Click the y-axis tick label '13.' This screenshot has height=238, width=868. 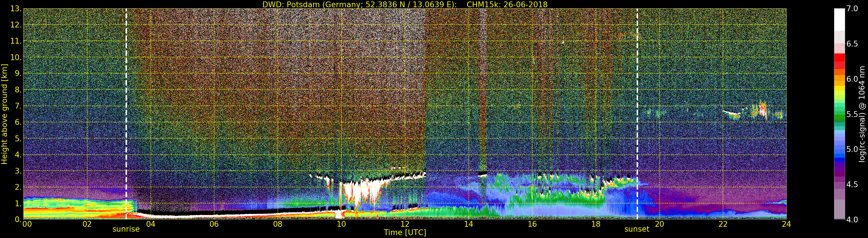click(x=16, y=9)
